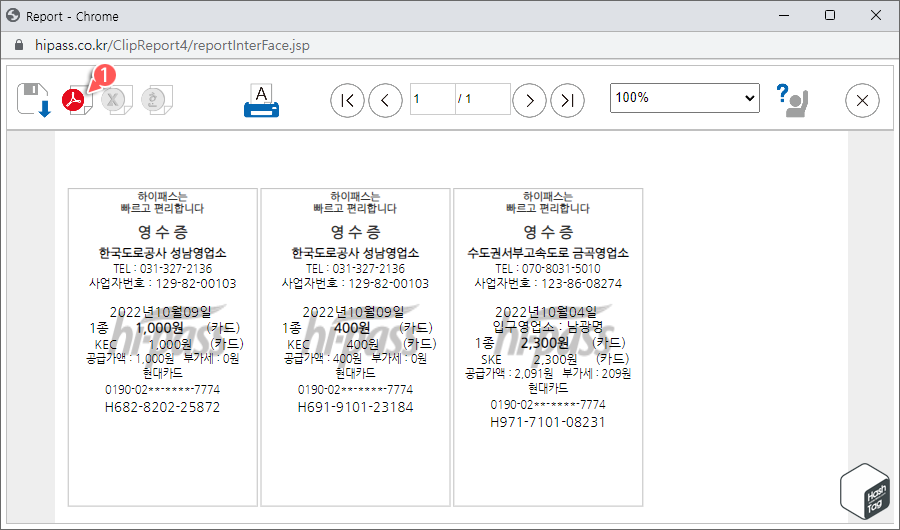Click the TEL : 070-8031-5010 line

(x=548, y=269)
